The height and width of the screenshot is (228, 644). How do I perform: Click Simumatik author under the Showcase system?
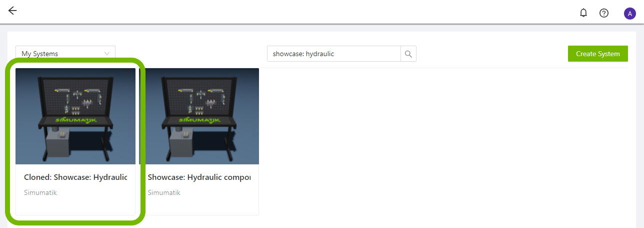(x=164, y=192)
